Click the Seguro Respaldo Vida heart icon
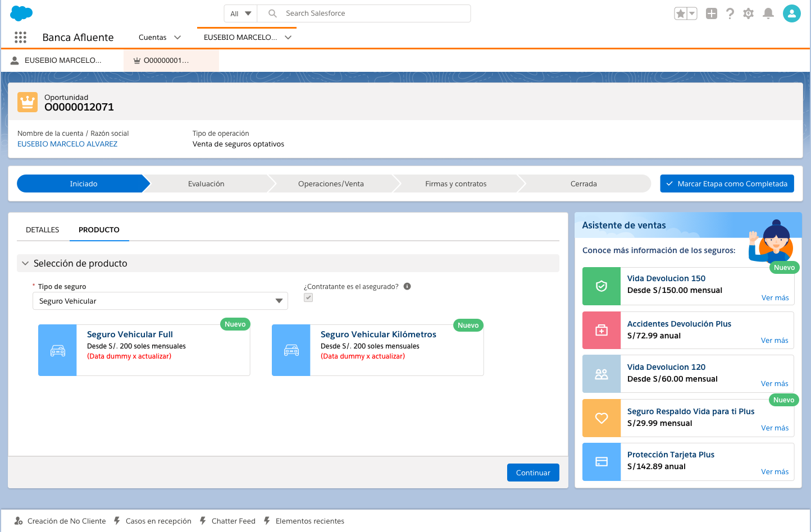This screenshot has width=811, height=532. coord(602,418)
